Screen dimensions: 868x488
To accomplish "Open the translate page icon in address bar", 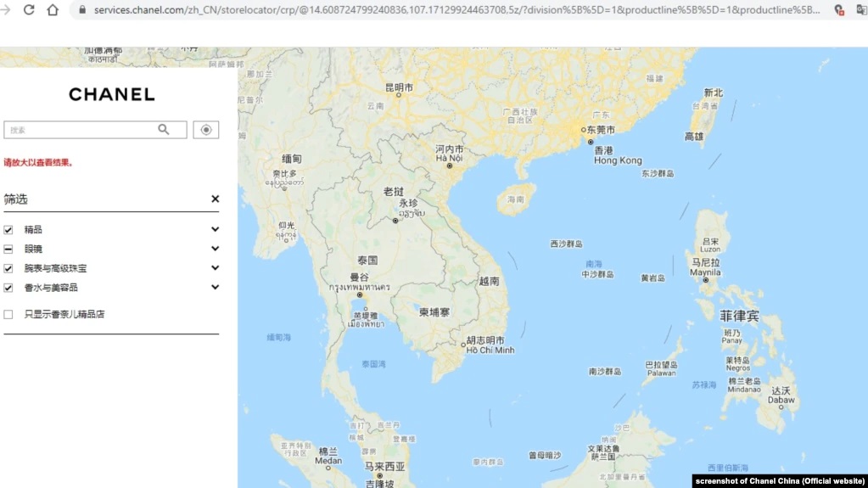I will pos(860,10).
